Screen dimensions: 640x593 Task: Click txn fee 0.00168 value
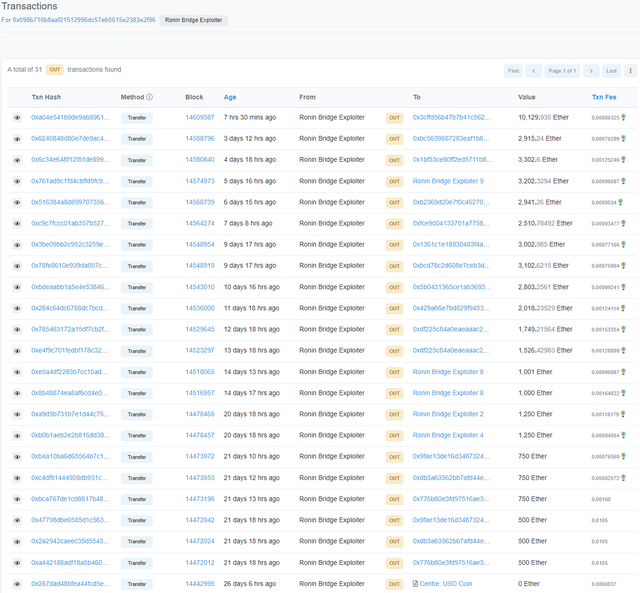pyautogui.click(x=601, y=500)
